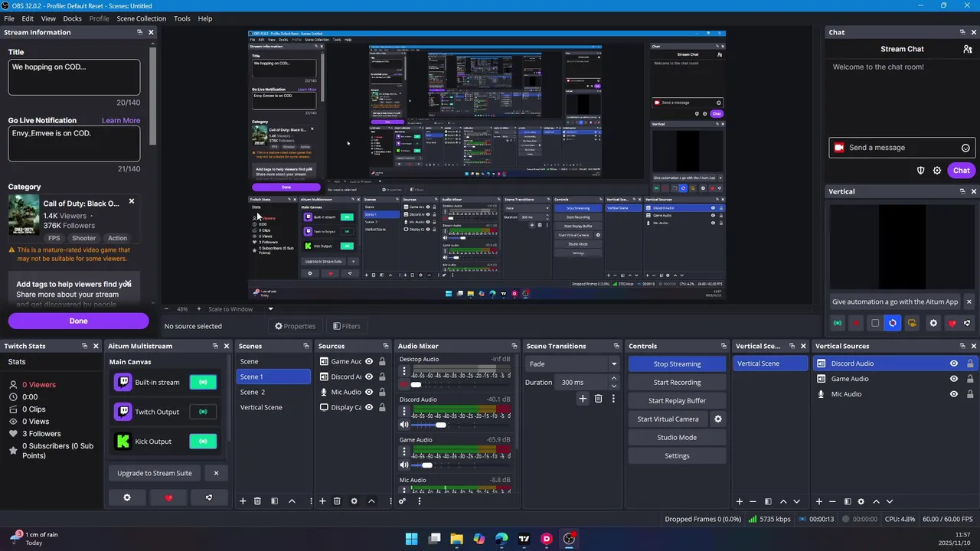The height and width of the screenshot is (551, 980).
Task: Open the Help menu
Action: (205, 18)
